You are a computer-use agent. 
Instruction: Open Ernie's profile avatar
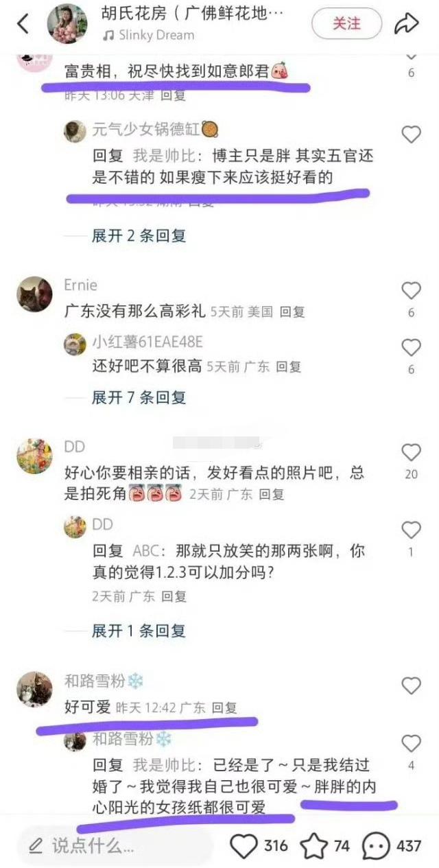click(x=34, y=294)
